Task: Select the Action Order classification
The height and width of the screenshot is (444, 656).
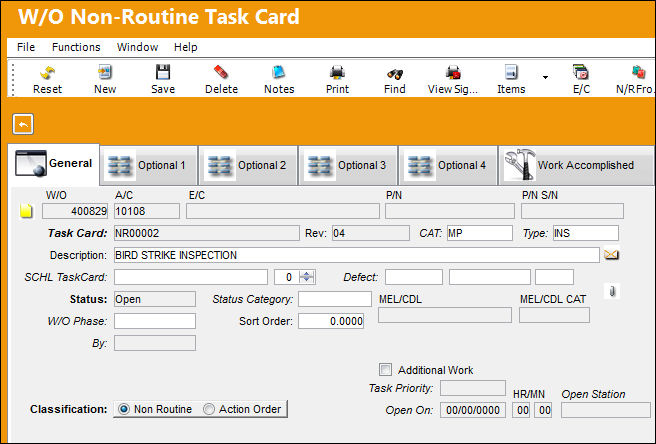Action: pos(209,409)
